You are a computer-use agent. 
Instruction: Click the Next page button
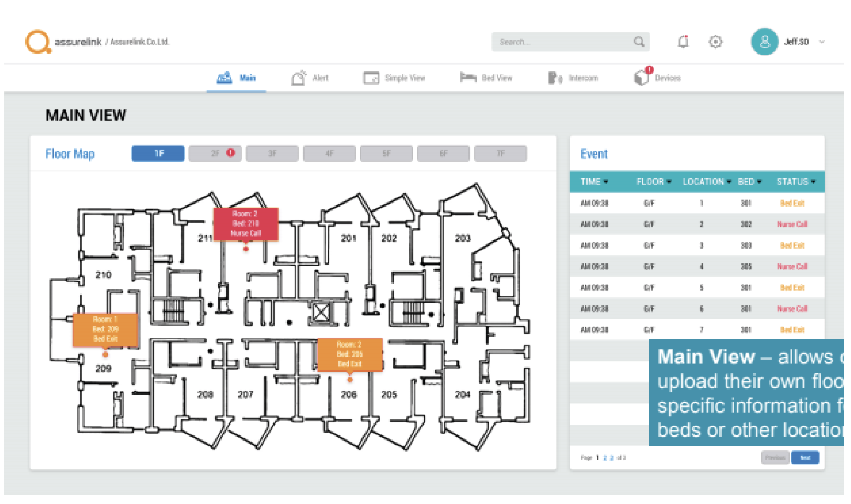pyautogui.click(x=805, y=457)
